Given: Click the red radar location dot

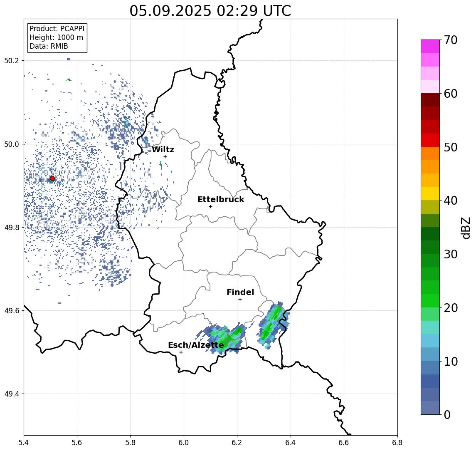Looking at the screenshot, I should [52, 178].
